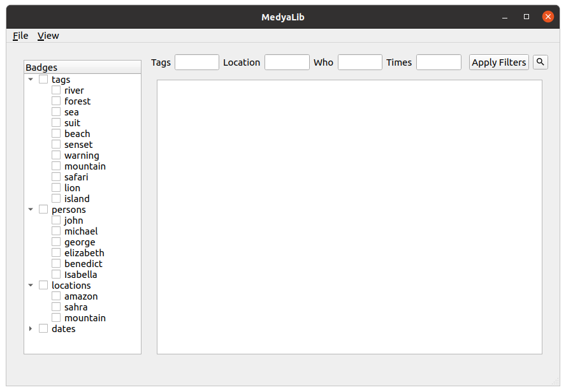Select the 'persons' tree label
The width and height of the screenshot is (566, 392).
(69, 210)
